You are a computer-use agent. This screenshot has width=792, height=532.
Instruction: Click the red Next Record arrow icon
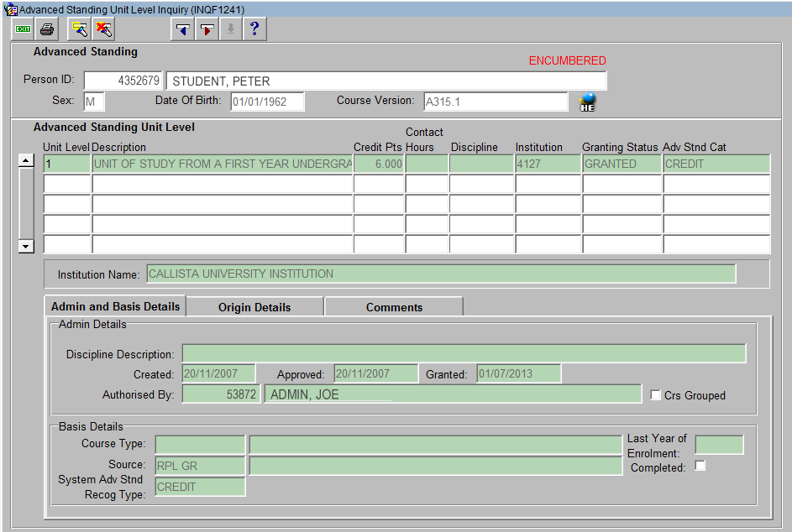(206, 29)
